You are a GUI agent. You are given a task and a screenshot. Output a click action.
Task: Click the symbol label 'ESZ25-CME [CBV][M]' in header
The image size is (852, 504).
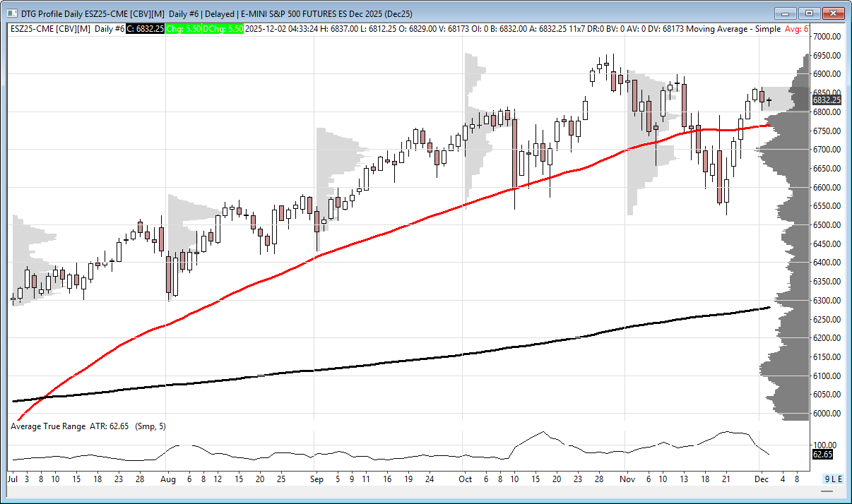pyautogui.click(x=51, y=29)
